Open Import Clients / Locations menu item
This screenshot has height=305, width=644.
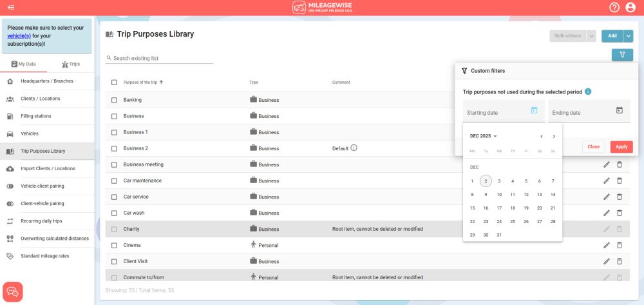tap(47, 168)
